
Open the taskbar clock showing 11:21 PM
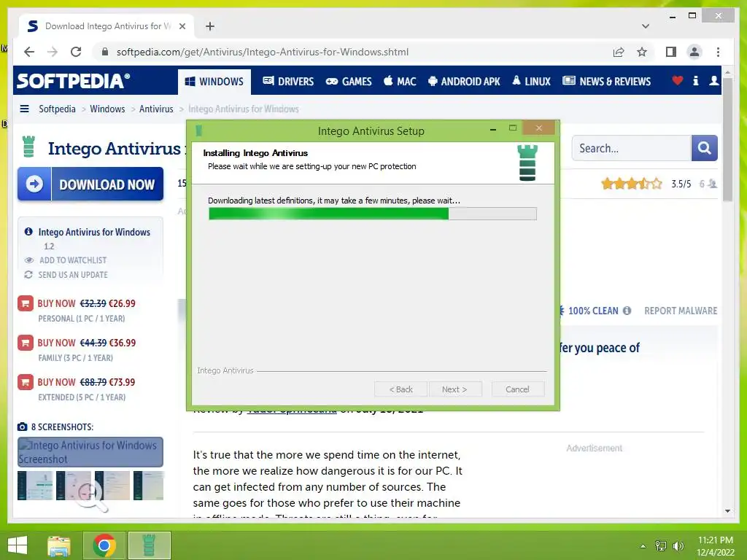coord(715,546)
